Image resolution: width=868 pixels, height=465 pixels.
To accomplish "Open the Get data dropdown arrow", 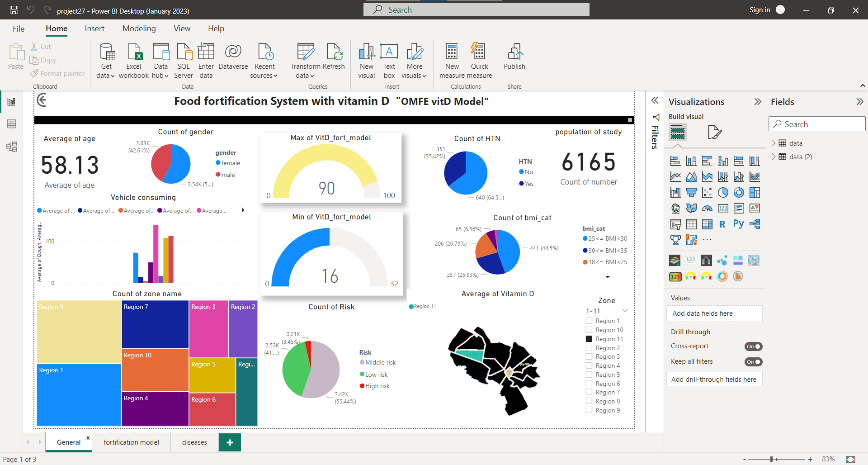I will click(x=113, y=76).
